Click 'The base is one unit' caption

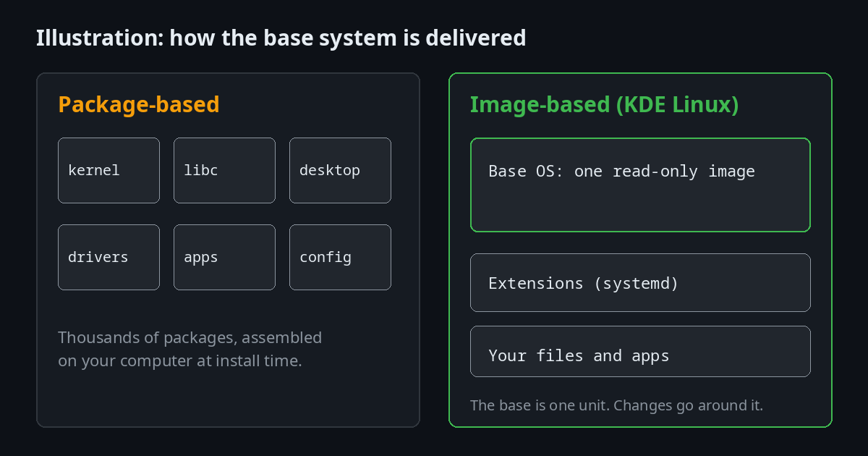click(x=616, y=405)
